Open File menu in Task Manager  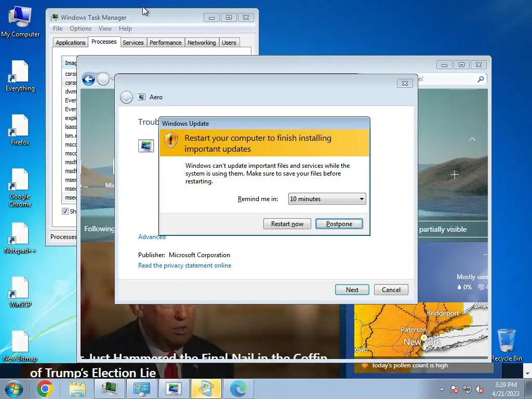tap(58, 29)
